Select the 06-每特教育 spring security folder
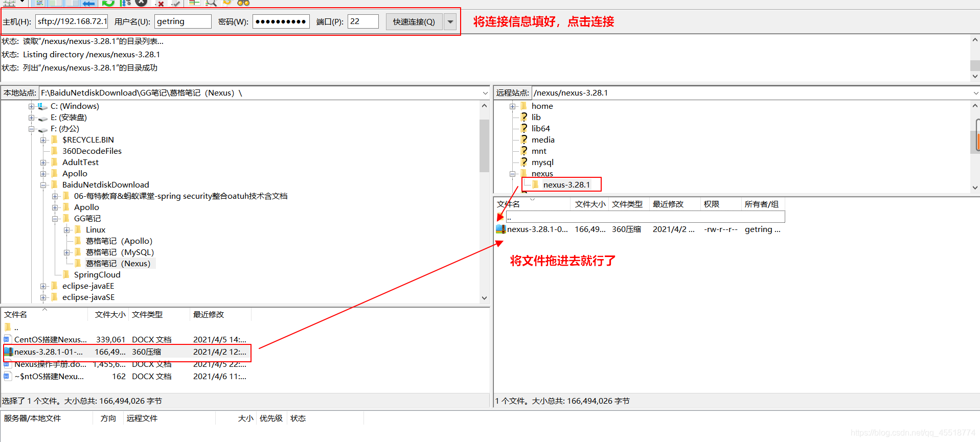Image resolution: width=980 pixels, height=442 pixels. pos(180,196)
